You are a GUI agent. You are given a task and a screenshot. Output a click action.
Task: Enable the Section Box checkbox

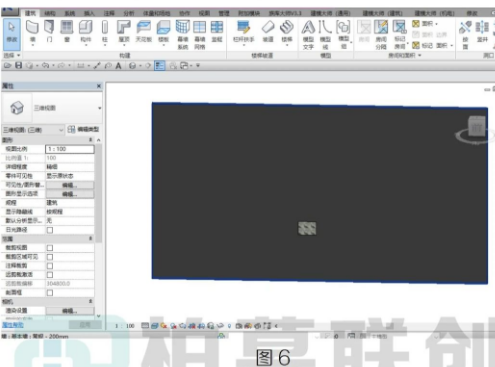click(x=50, y=293)
